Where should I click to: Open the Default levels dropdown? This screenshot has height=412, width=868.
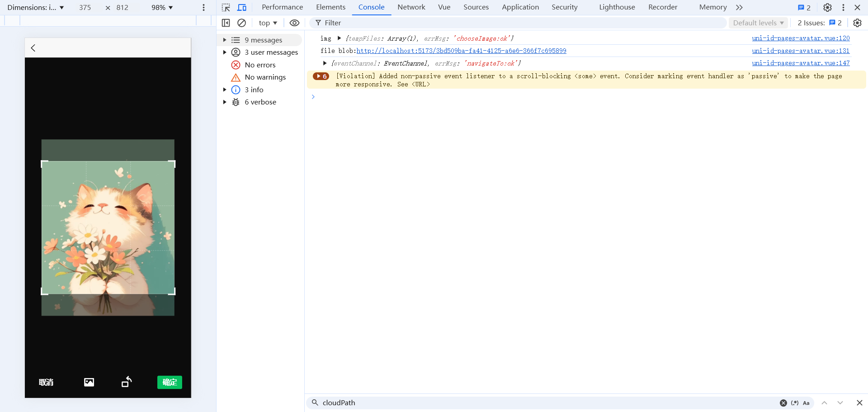point(758,23)
